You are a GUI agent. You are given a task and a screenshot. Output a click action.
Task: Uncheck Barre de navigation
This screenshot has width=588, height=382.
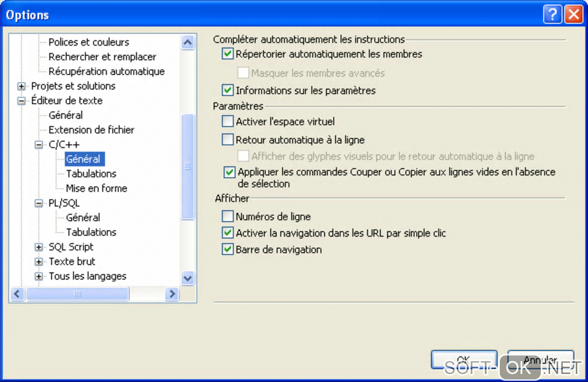[x=227, y=250]
